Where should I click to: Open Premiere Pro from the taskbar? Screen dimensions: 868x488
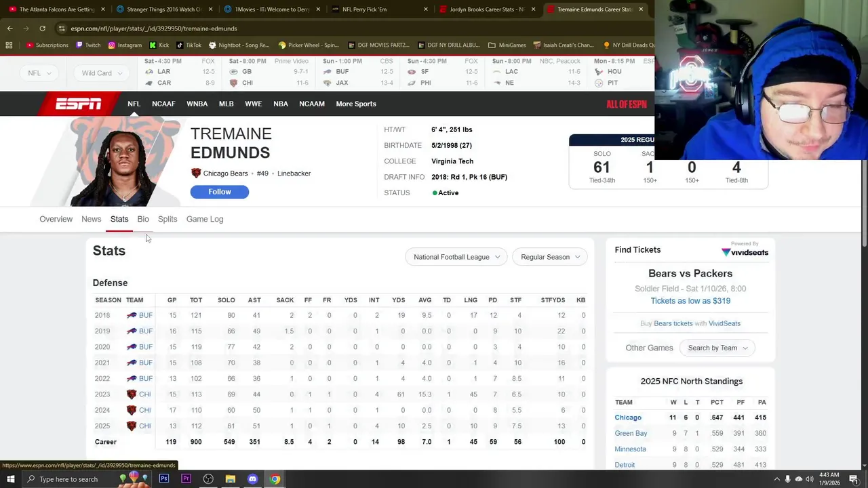point(186,479)
